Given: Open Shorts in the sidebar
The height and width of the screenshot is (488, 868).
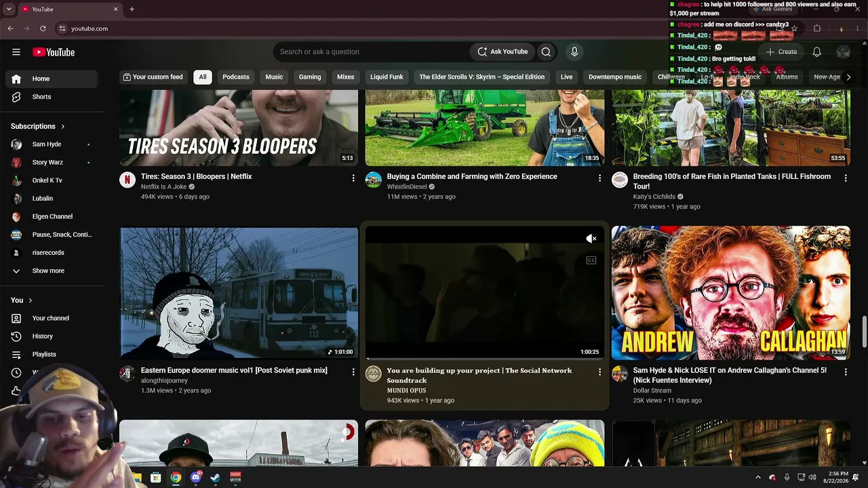Looking at the screenshot, I should [x=52, y=97].
